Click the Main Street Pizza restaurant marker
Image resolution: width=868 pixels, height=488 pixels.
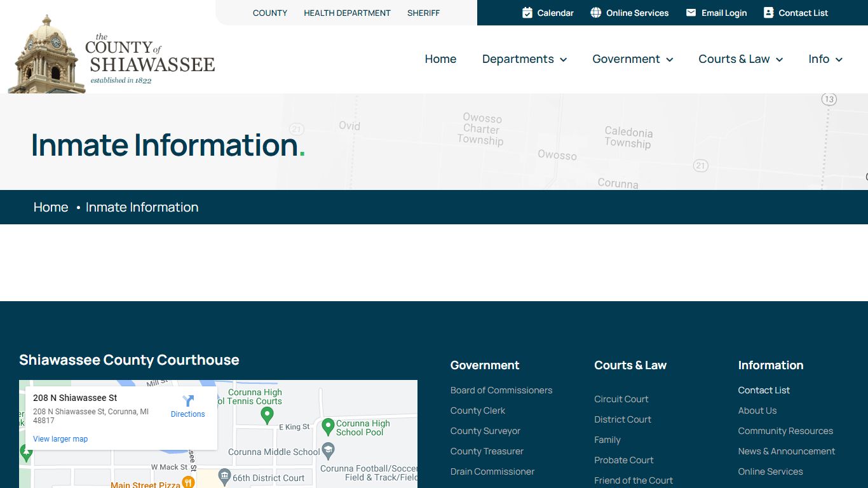point(188,482)
